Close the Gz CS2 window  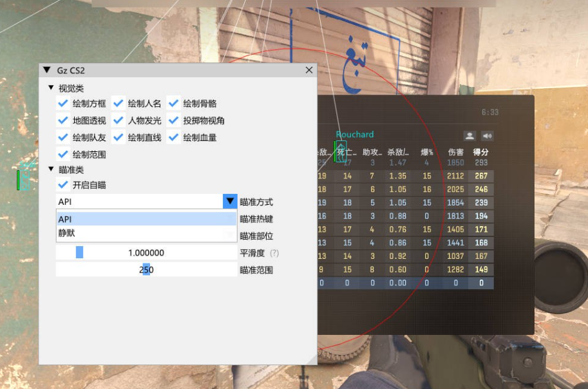tap(309, 70)
